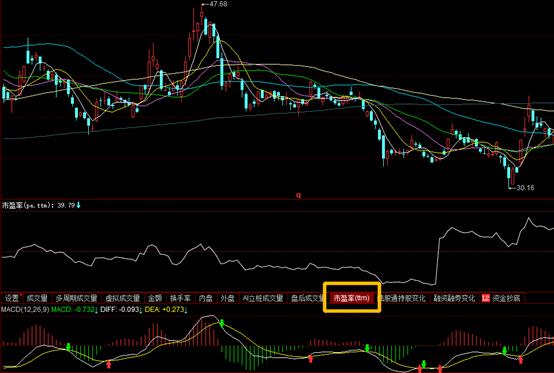Click the 47.68 high price label
This screenshot has height=373, width=554.
[218, 4]
